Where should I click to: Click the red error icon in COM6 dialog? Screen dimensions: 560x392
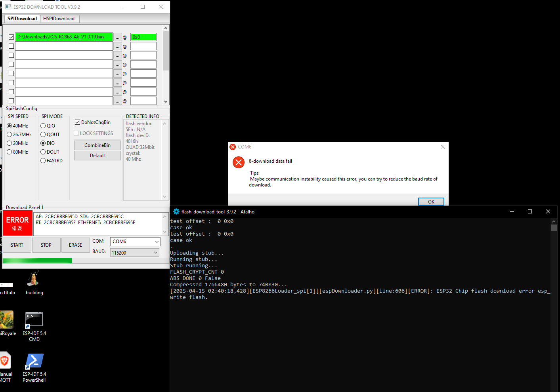click(x=239, y=162)
